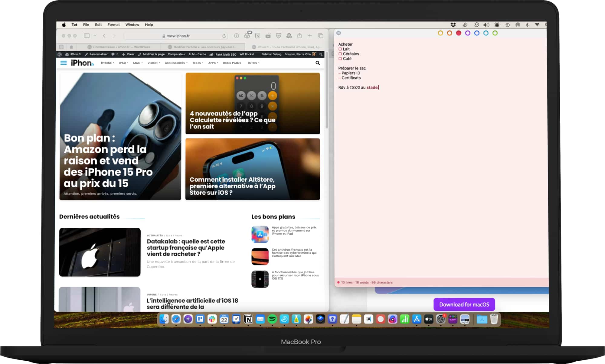Open the BONS PLANS page link
605x364 pixels.
[x=232, y=63]
